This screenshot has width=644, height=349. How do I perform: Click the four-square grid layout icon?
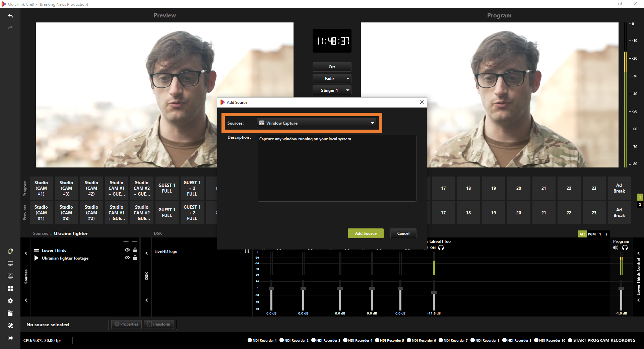tap(10, 288)
